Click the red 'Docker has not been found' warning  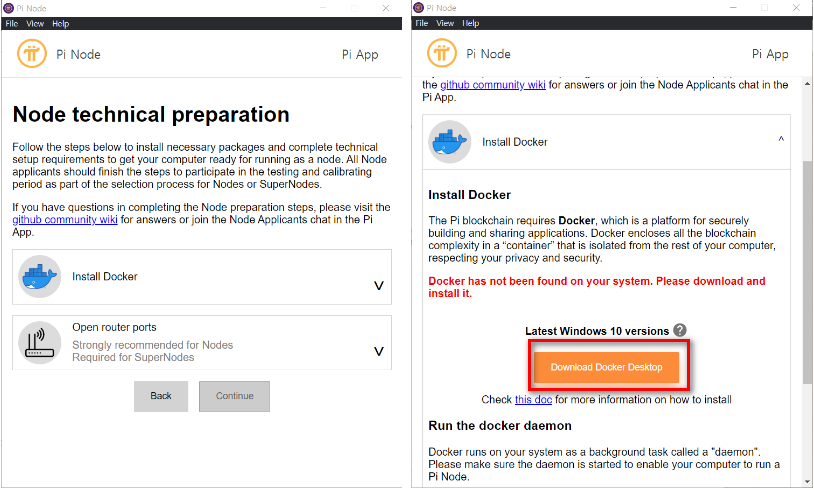(596, 287)
